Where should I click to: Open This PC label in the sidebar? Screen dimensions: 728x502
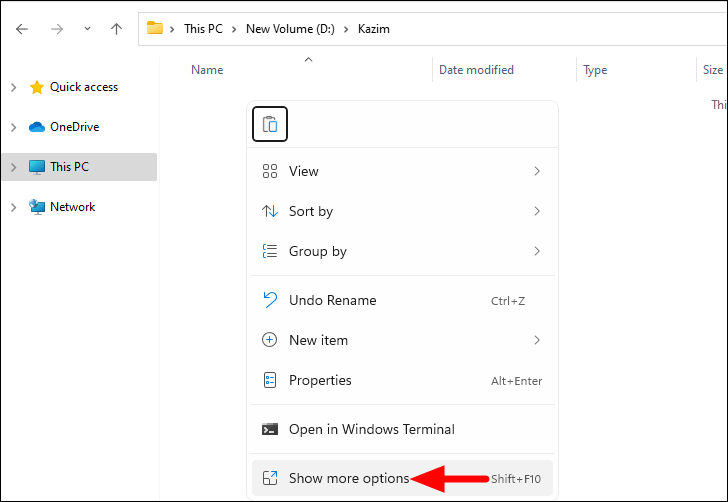click(x=69, y=167)
